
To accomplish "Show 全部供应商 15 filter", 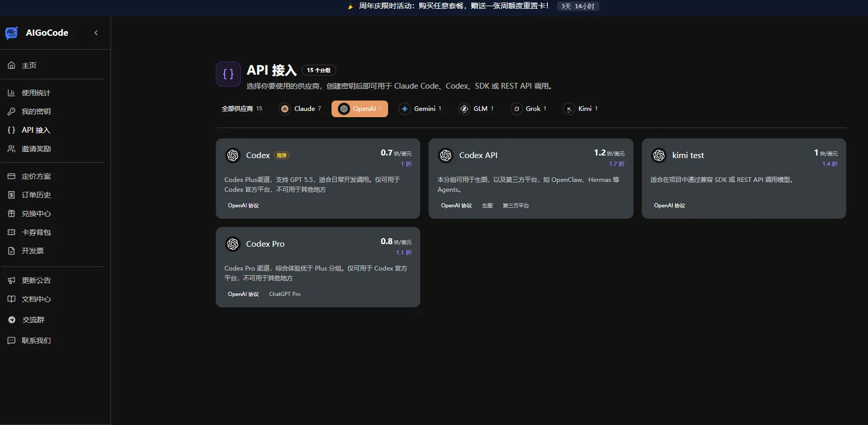I will [242, 109].
